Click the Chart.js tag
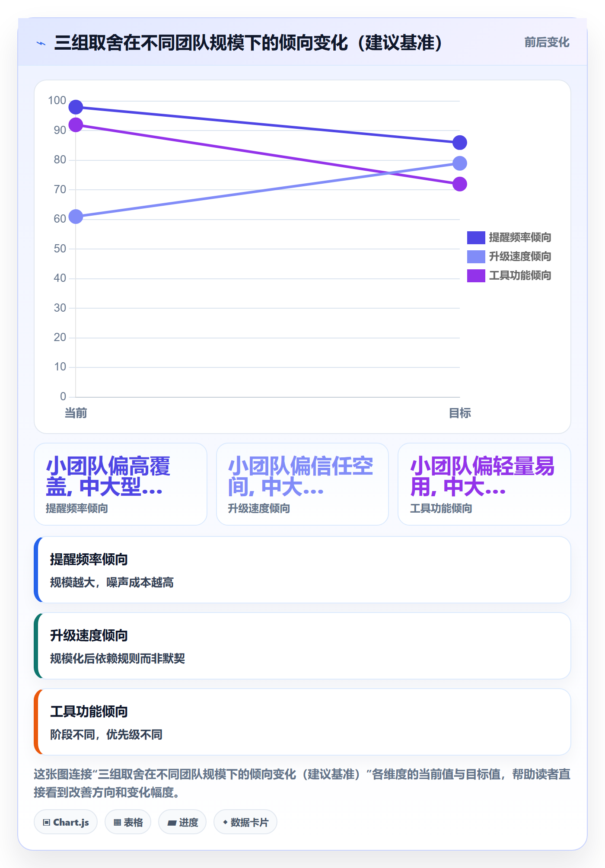The width and height of the screenshot is (605, 868). [66, 822]
